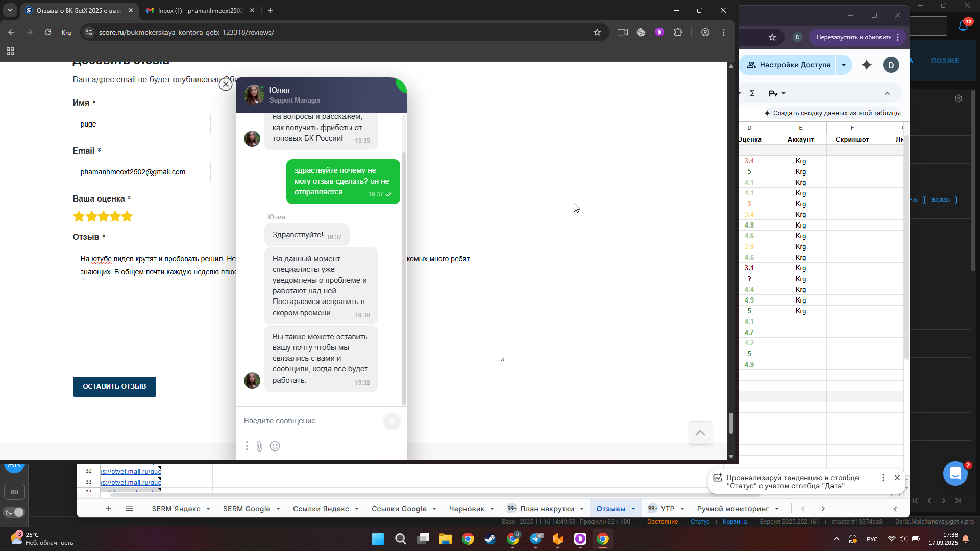Image resolution: width=980 pixels, height=551 pixels.
Task: Switch to the План накрутки sheet tab
Action: pyautogui.click(x=547, y=509)
